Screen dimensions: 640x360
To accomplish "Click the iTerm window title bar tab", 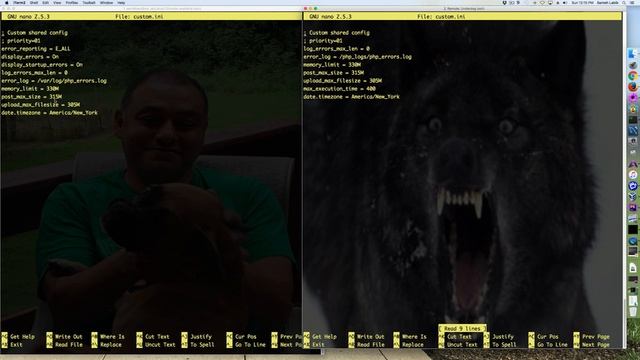I will [464, 8].
